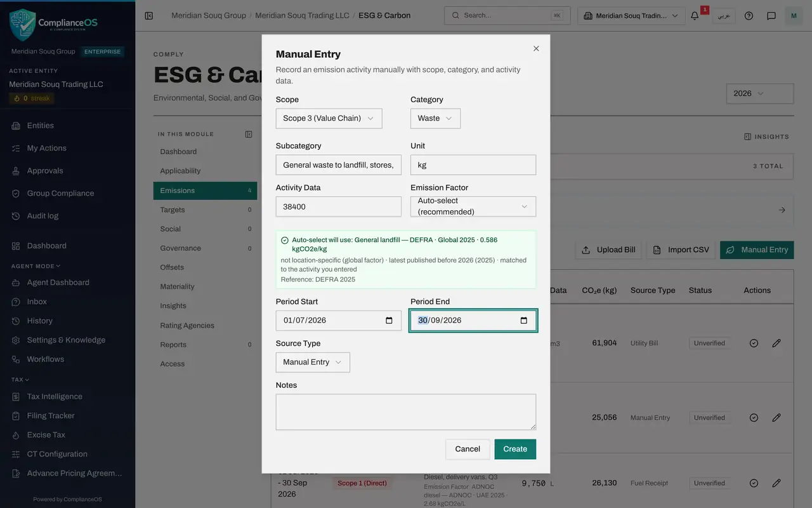Verify the Manual Entry row
This screenshot has height=508, width=812.
(x=754, y=418)
